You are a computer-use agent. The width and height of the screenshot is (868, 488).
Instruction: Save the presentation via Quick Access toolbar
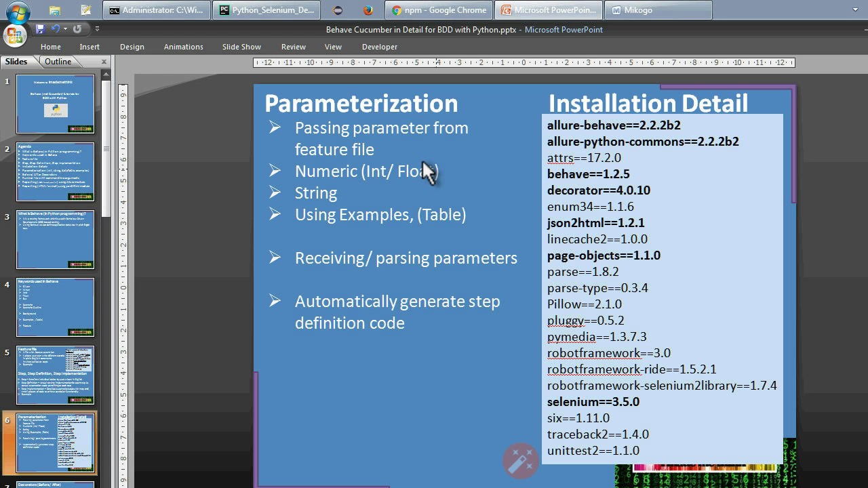[x=40, y=28]
